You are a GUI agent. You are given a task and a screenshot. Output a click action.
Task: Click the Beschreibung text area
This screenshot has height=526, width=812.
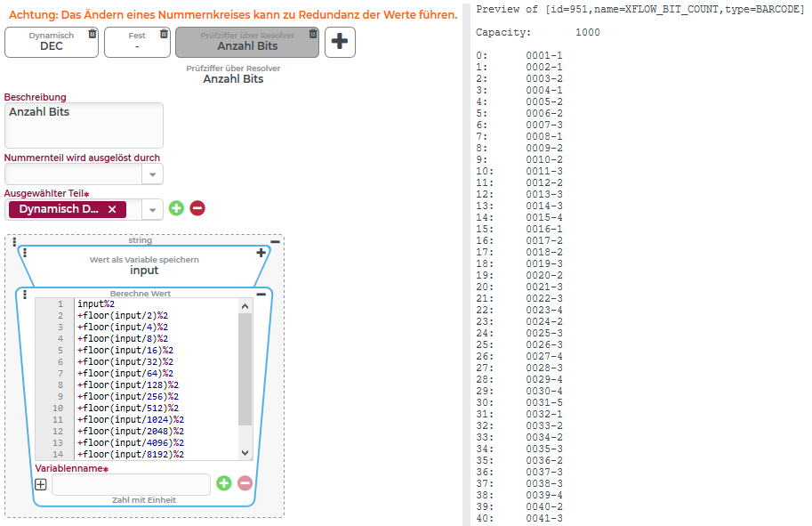[84, 125]
